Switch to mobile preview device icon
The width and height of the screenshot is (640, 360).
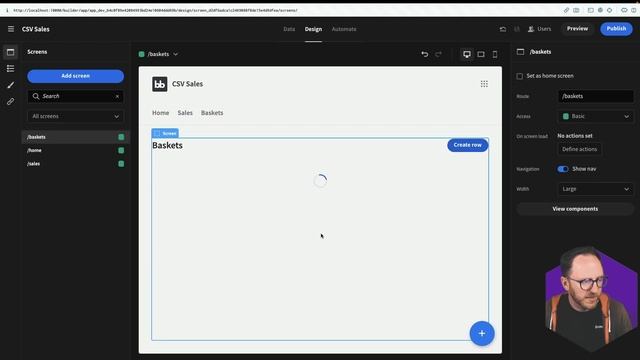pos(495,54)
